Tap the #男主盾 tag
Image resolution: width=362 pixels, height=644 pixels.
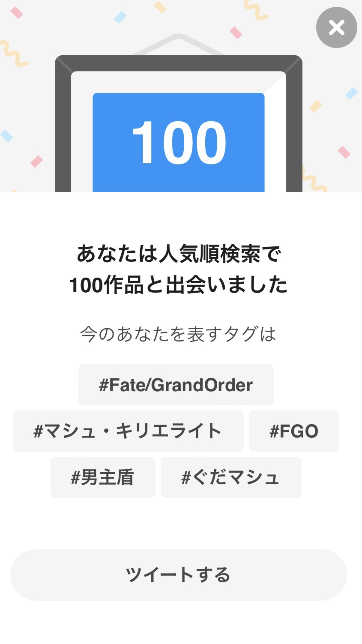[102, 477]
